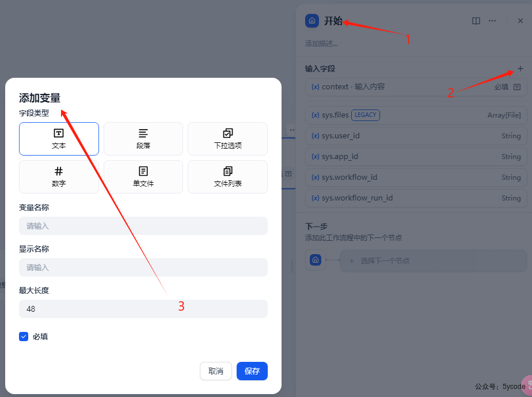Click the 变量名称 input field

tap(143, 226)
